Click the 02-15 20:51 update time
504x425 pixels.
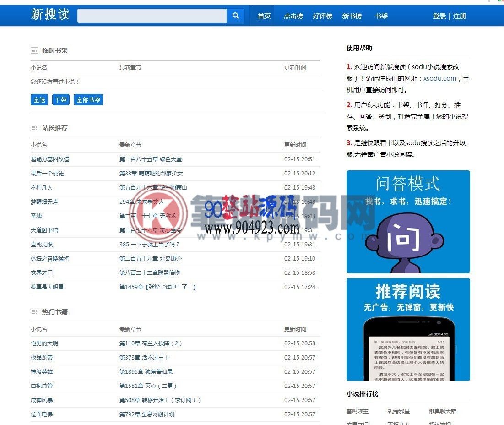pyautogui.click(x=299, y=159)
